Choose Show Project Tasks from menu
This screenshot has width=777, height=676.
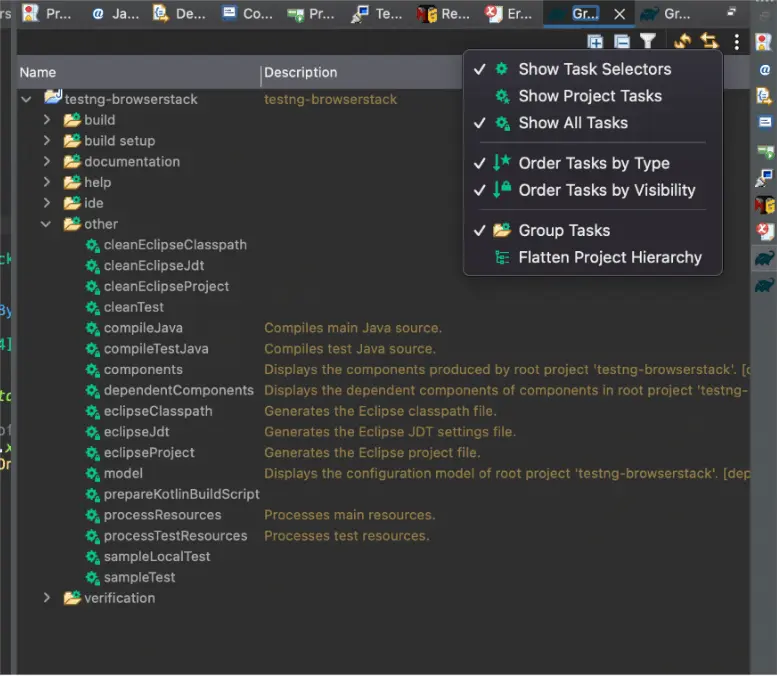click(x=589, y=96)
